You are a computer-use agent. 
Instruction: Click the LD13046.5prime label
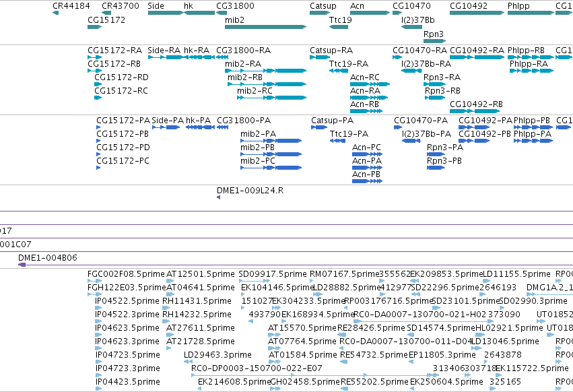point(505,341)
